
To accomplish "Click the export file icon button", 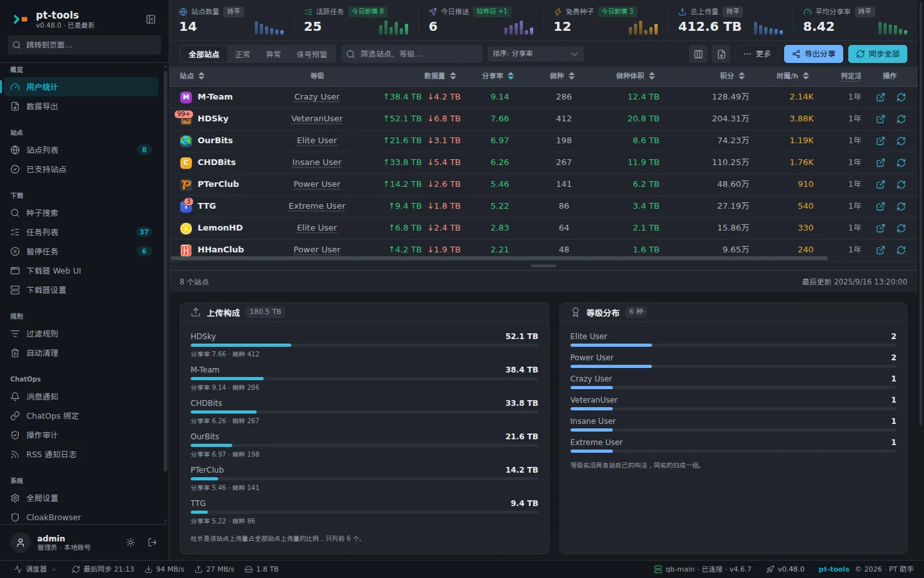I will [721, 54].
